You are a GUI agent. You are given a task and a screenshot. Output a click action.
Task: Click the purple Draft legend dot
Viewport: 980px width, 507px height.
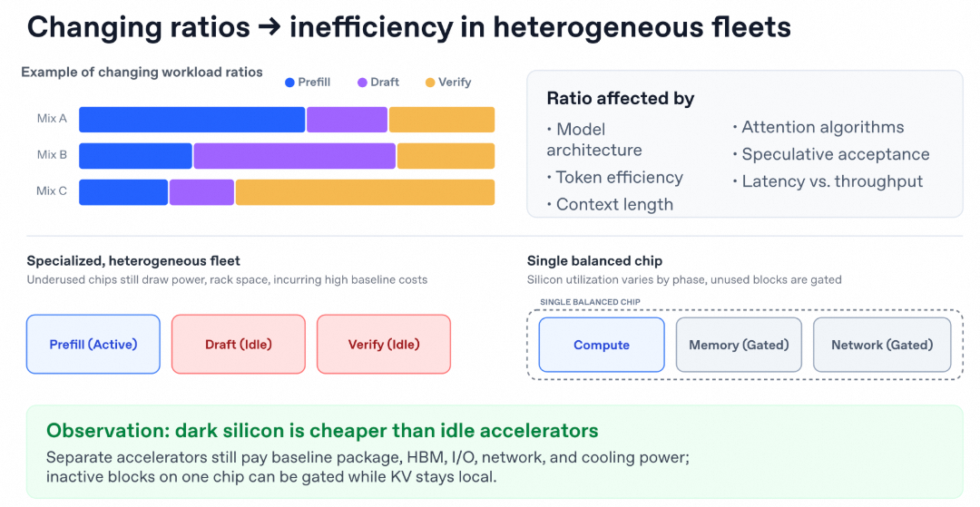[362, 83]
